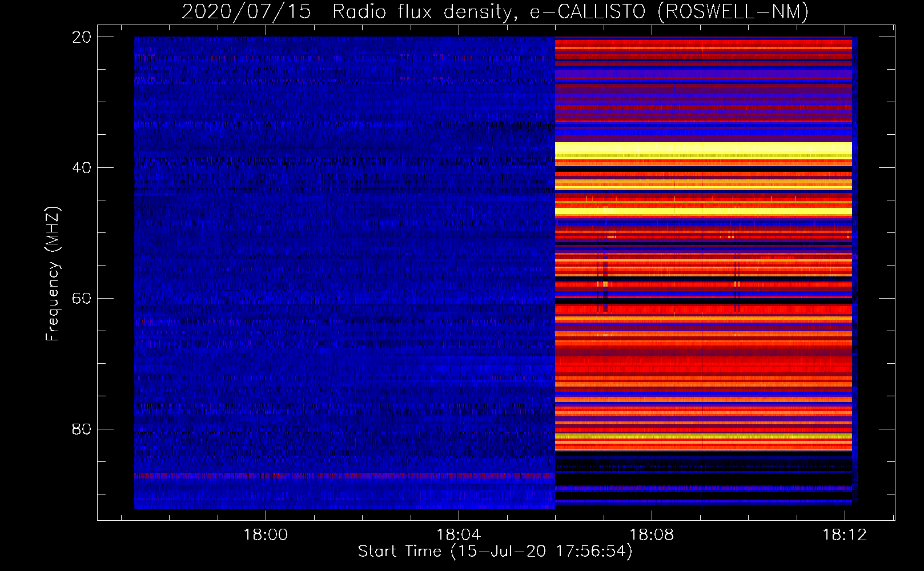Click the time tick label '18:12'
This screenshot has width=924, height=571.
pyautogui.click(x=845, y=535)
